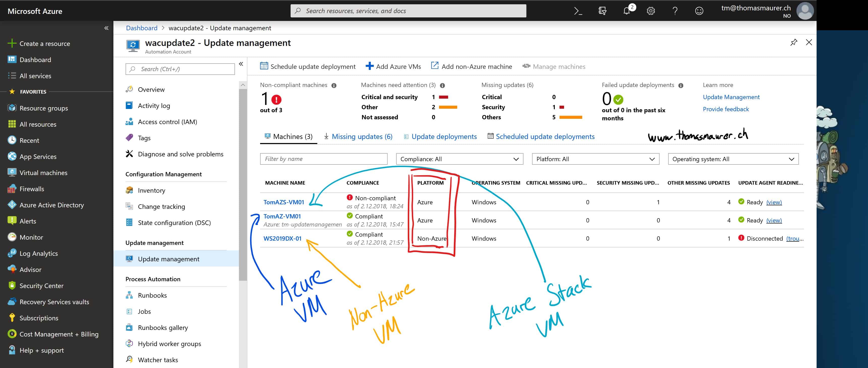Viewport: 868px width, 368px height.
Task: Open Hybrid worker groups
Action: tap(169, 344)
